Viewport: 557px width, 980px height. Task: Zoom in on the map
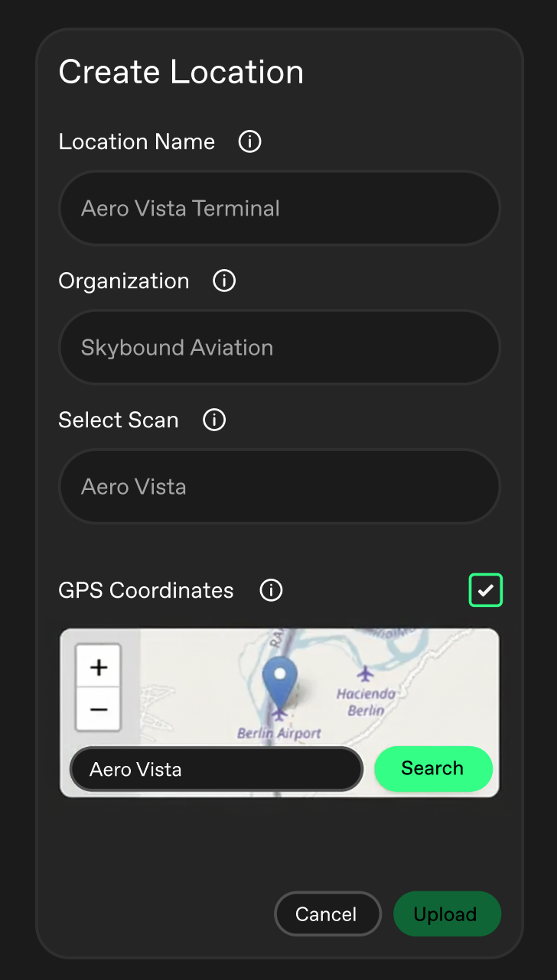pyautogui.click(x=98, y=667)
